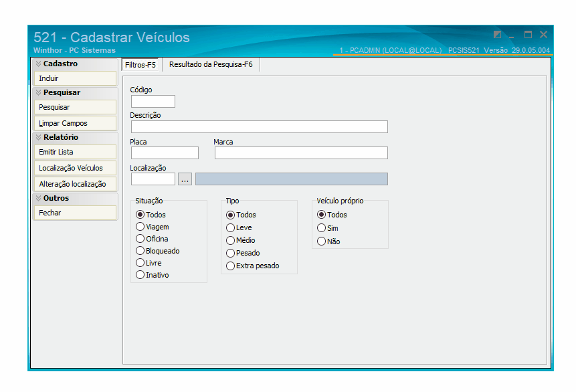This screenshot has height=392, width=576.
Task: Click the Localização code field
Action: click(x=153, y=179)
